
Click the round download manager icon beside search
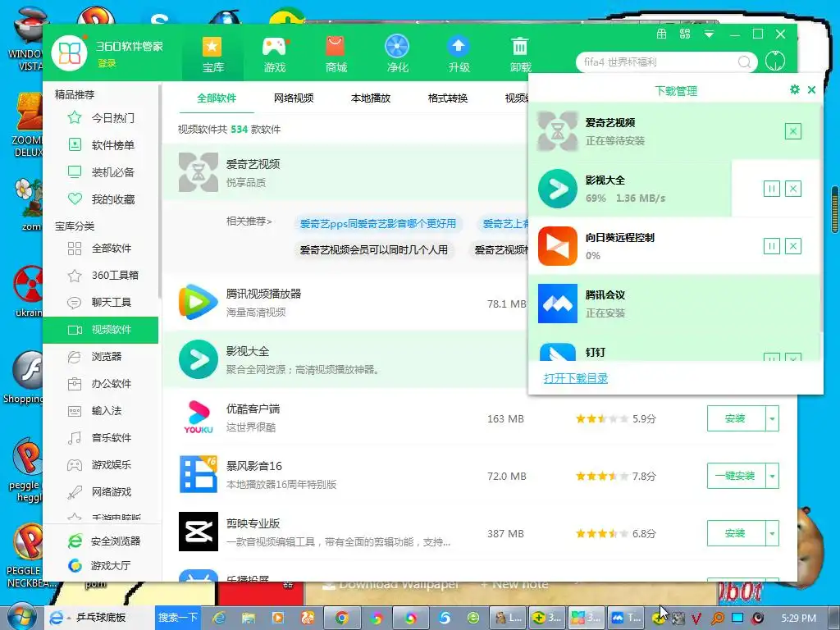click(774, 61)
